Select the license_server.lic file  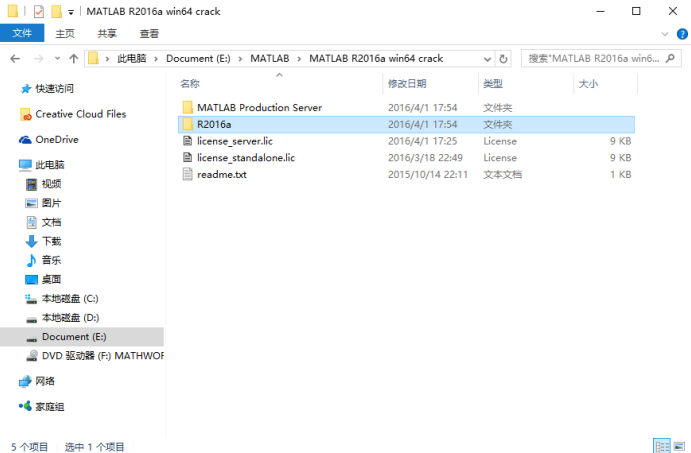pyautogui.click(x=235, y=141)
